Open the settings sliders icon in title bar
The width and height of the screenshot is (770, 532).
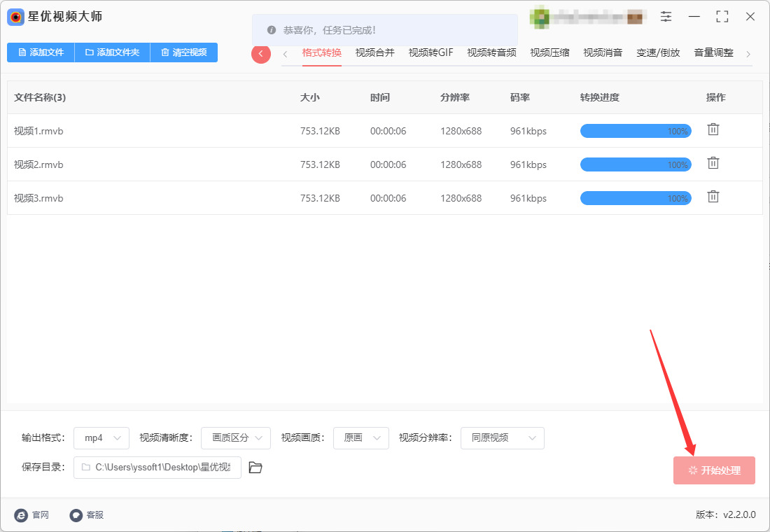tap(666, 17)
